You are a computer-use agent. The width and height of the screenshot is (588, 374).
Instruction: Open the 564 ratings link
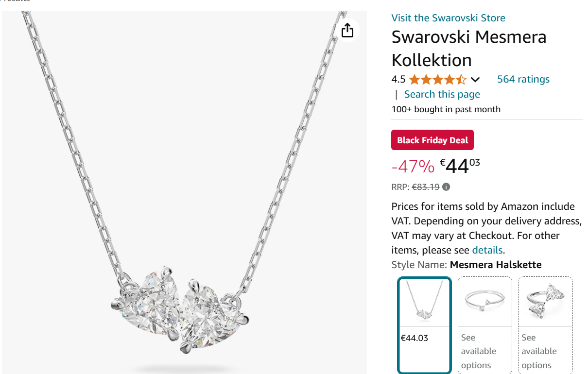pos(523,79)
